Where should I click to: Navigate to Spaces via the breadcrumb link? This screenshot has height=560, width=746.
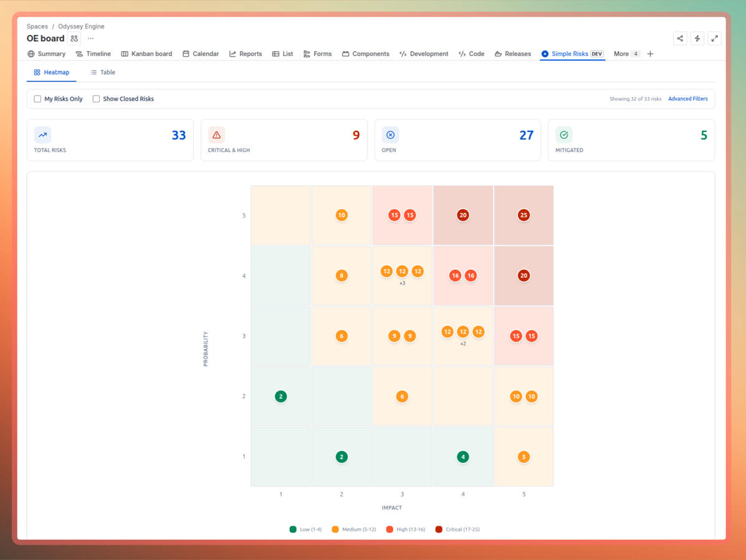(37, 26)
